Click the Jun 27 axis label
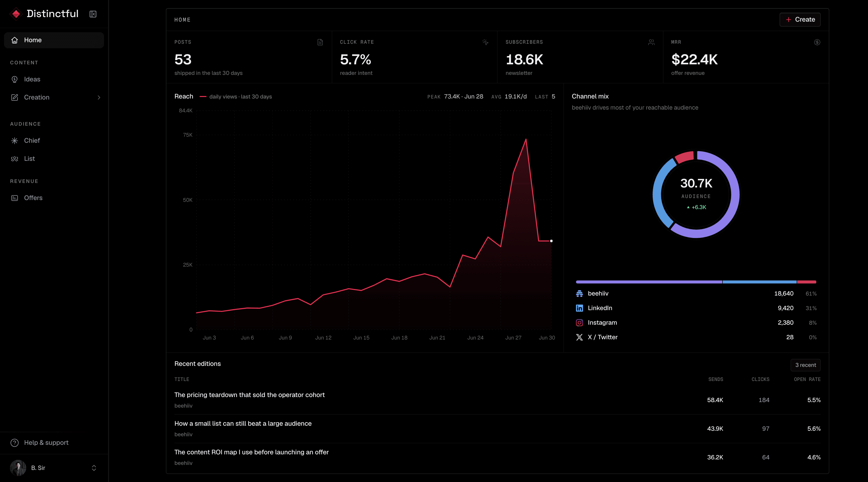Image resolution: width=868 pixels, height=482 pixels. [x=513, y=338]
